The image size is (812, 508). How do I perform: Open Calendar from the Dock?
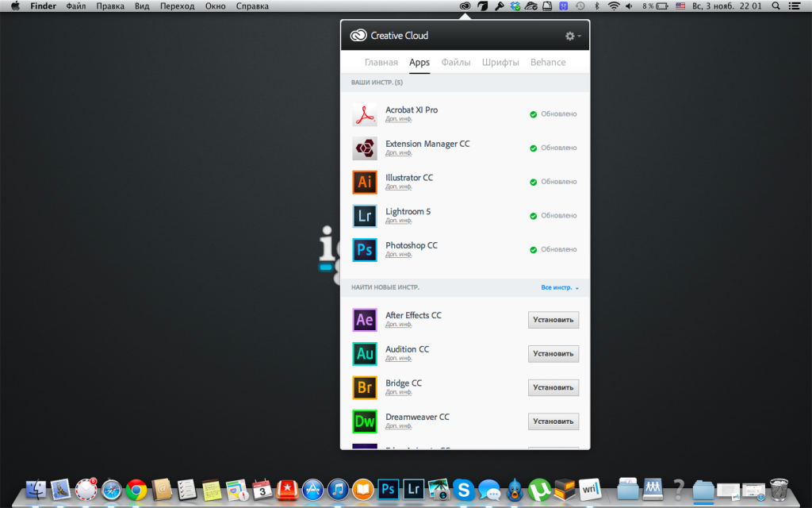coord(262,489)
